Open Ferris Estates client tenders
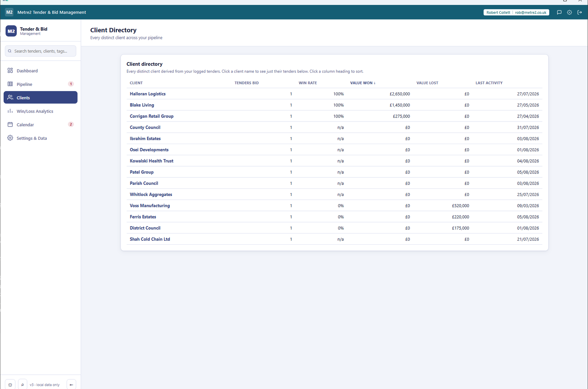588x389 pixels. coord(143,217)
